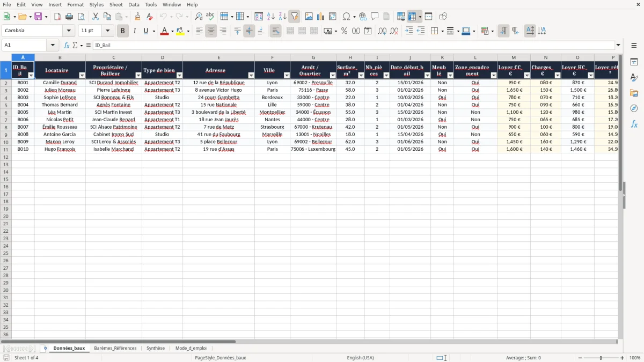The image size is (644, 362).
Task: Switch to Barèmes_Références sheet tab
Action: point(115,348)
